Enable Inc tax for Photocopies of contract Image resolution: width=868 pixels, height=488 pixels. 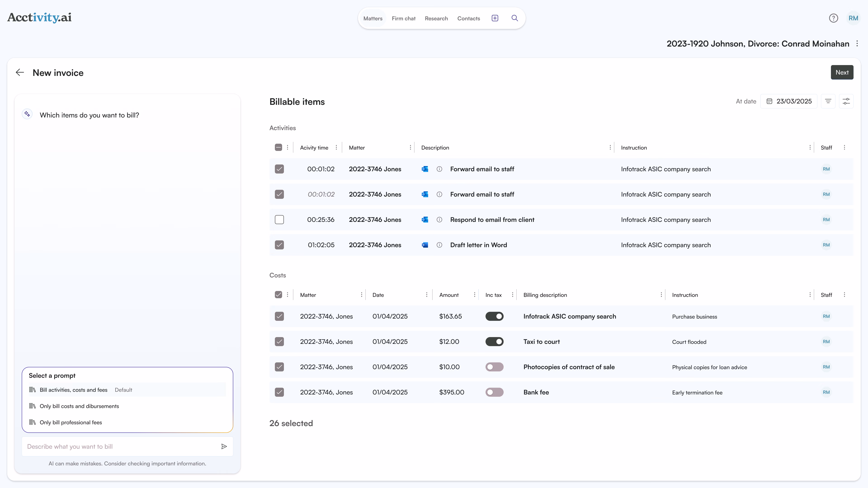click(494, 367)
